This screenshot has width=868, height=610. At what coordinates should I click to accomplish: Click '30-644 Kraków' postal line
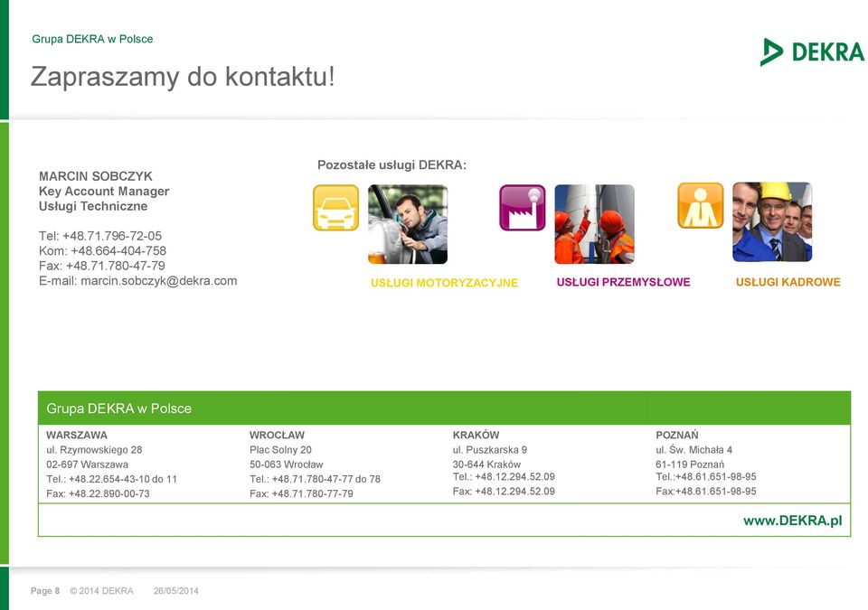(486, 465)
